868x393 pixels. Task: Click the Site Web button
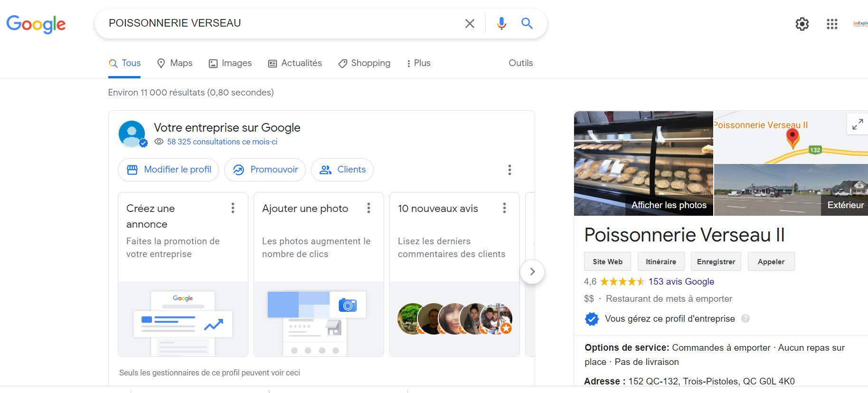607,262
